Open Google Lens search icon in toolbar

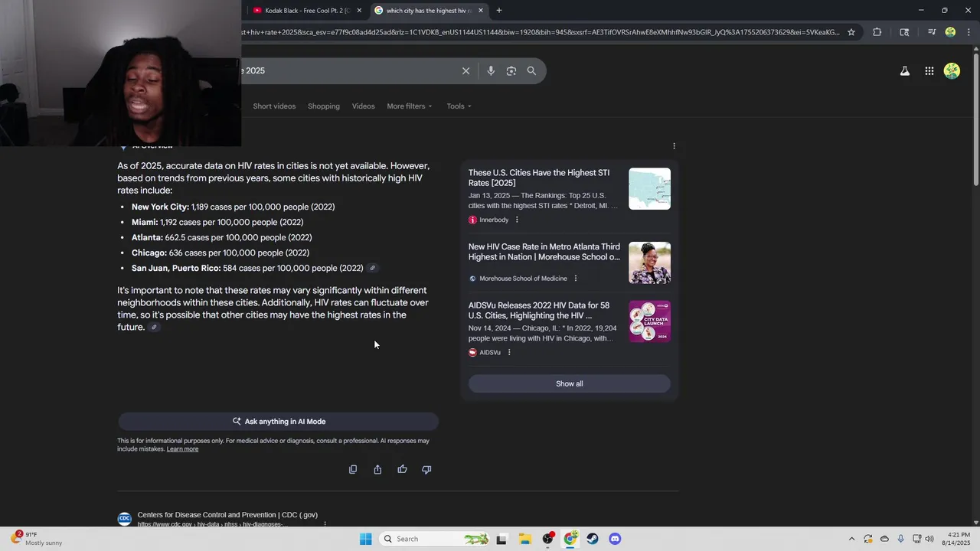pos(904,32)
